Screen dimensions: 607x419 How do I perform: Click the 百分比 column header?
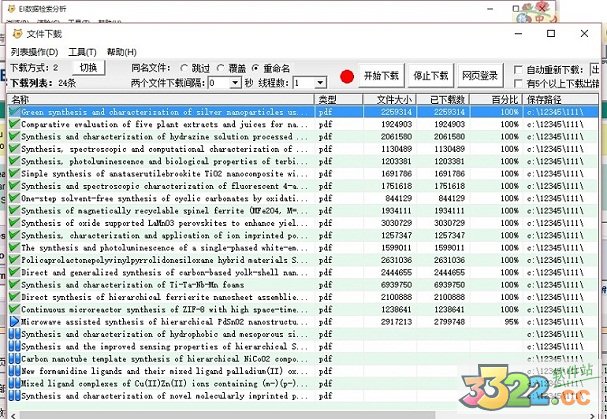496,100
